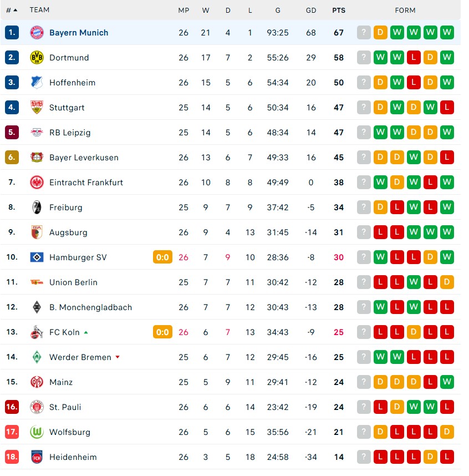Click the TEAM column header
The width and height of the screenshot is (469, 476).
[x=39, y=10]
